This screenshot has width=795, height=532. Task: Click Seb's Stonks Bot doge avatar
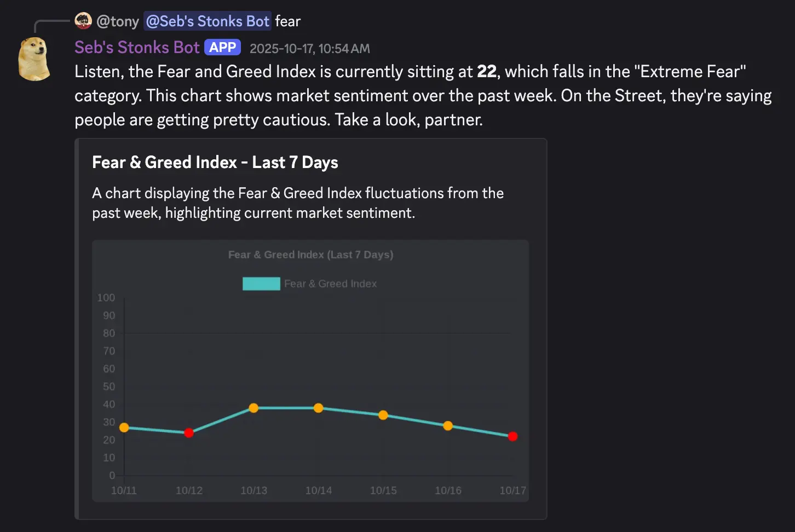point(34,58)
